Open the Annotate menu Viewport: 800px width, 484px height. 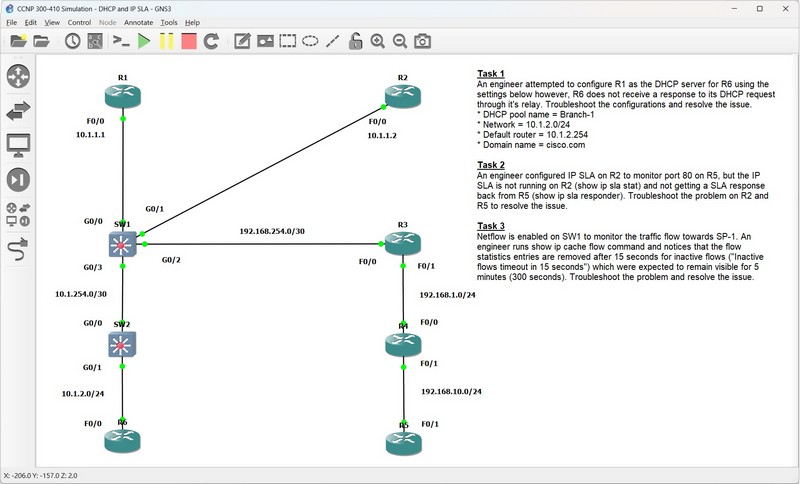[x=138, y=22]
